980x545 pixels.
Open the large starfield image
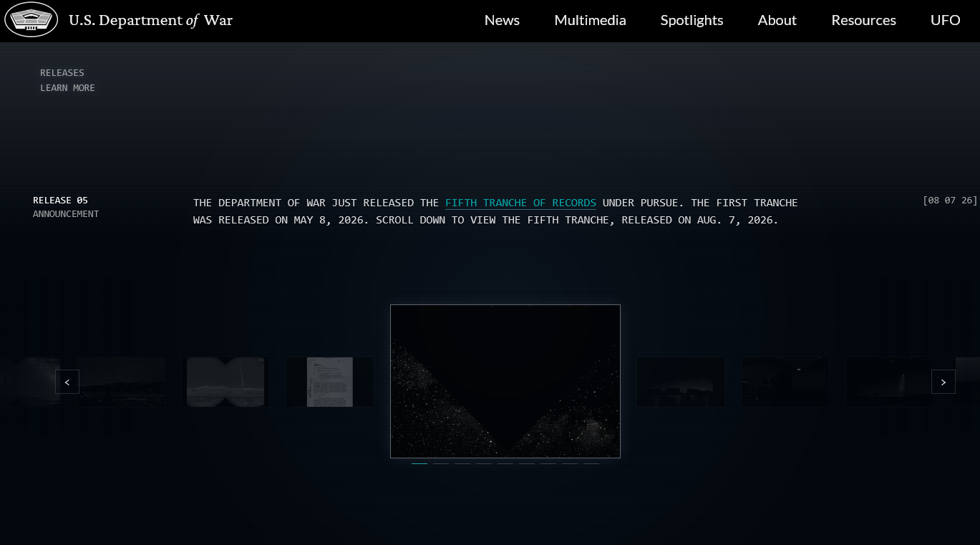pos(505,381)
